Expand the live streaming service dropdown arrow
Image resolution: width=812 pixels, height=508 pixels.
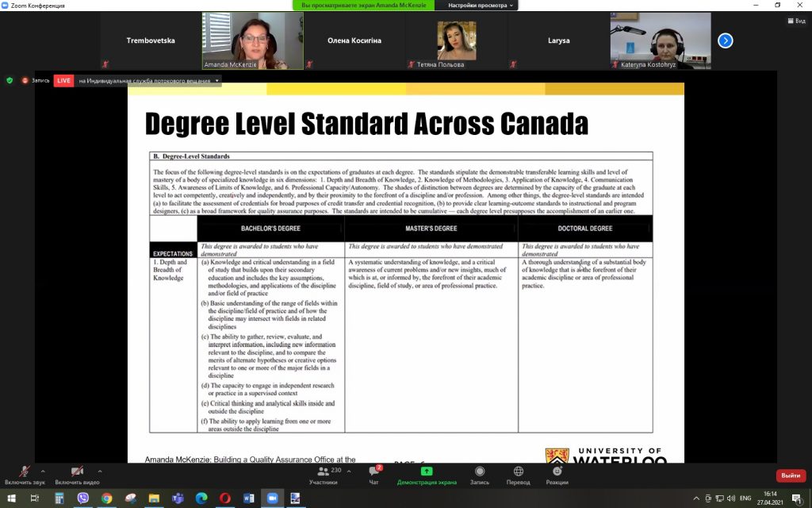pyautogui.click(x=217, y=80)
